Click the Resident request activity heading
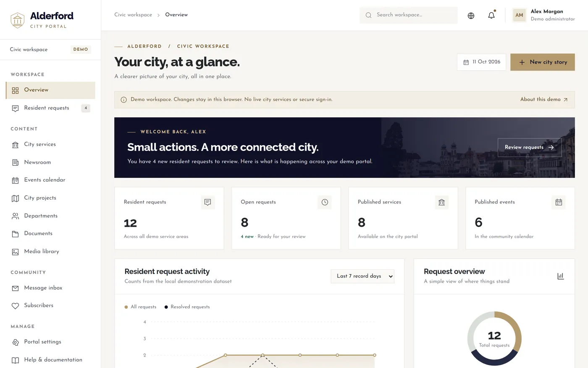This screenshot has width=588, height=368. 167,272
